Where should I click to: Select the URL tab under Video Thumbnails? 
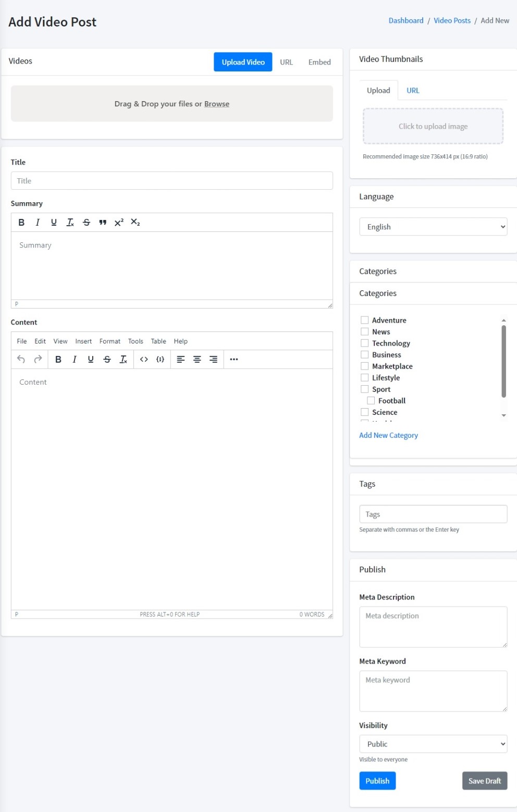coord(412,90)
